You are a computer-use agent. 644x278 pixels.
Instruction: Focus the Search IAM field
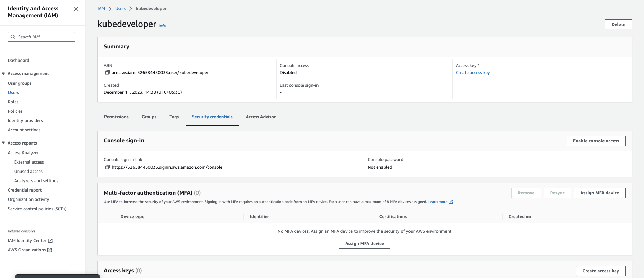(42, 37)
